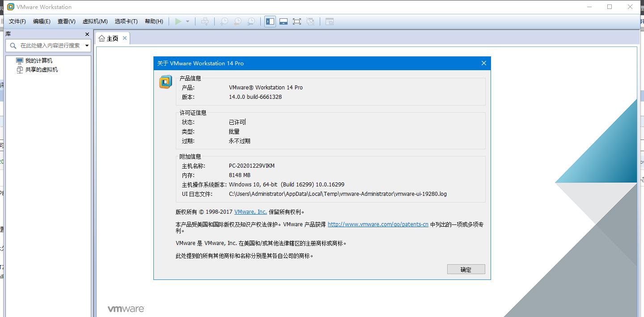Click the license status 已许可
This screenshot has height=317, width=644.
point(237,122)
